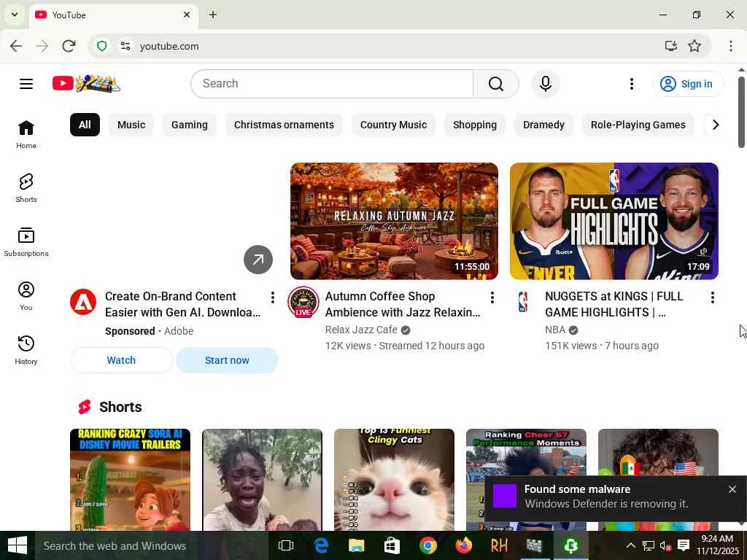Select Role-Playing Games chip
This screenshot has width=747, height=560.
[638, 125]
